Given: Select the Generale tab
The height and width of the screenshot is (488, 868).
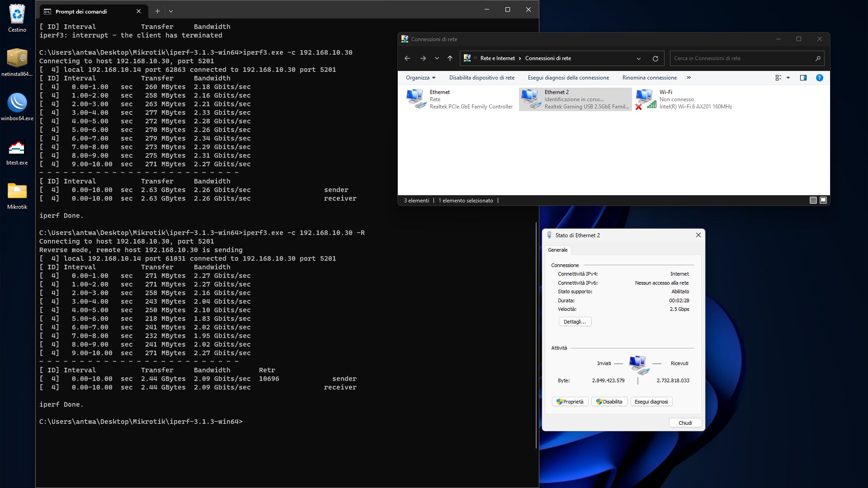Looking at the screenshot, I should pyautogui.click(x=557, y=250).
